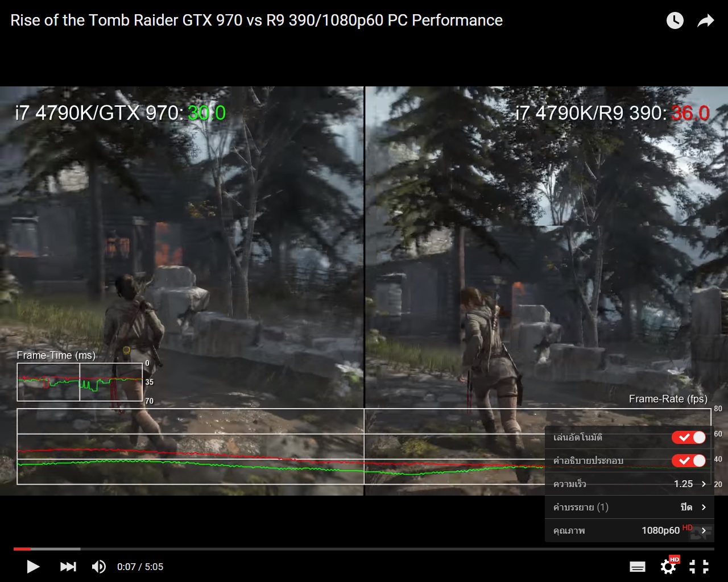Skip to the next video

pos(68,567)
